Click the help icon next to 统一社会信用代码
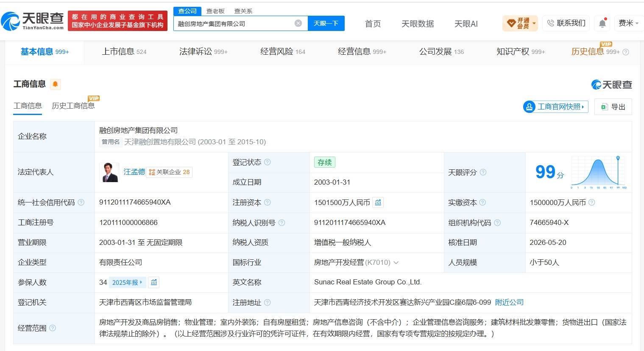644x351 pixels. click(81, 202)
